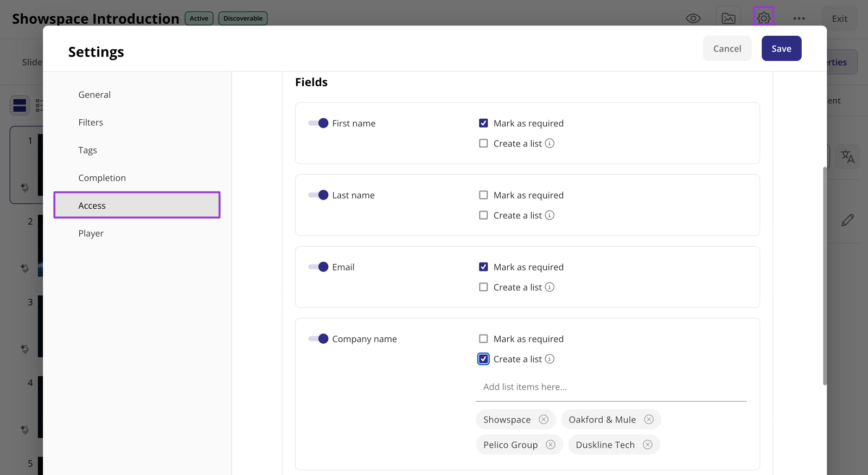Click the settings gear icon
Image resolution: width=868 pixels, height=475 pixels.
pyautogui.click(x=764, y=17)
